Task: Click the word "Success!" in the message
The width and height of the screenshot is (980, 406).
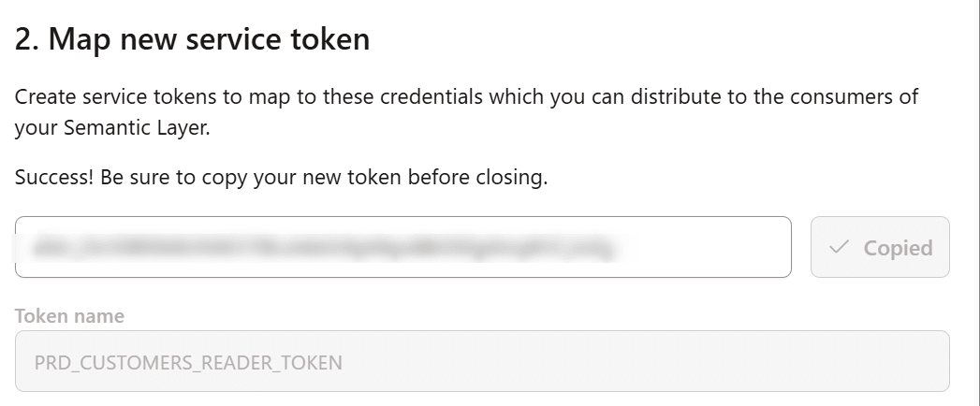Action: click(52, 178)
